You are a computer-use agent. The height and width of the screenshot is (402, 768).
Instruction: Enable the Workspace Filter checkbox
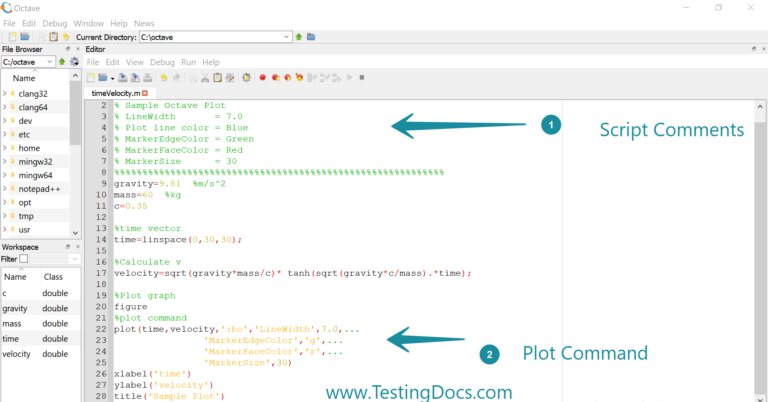24,259
